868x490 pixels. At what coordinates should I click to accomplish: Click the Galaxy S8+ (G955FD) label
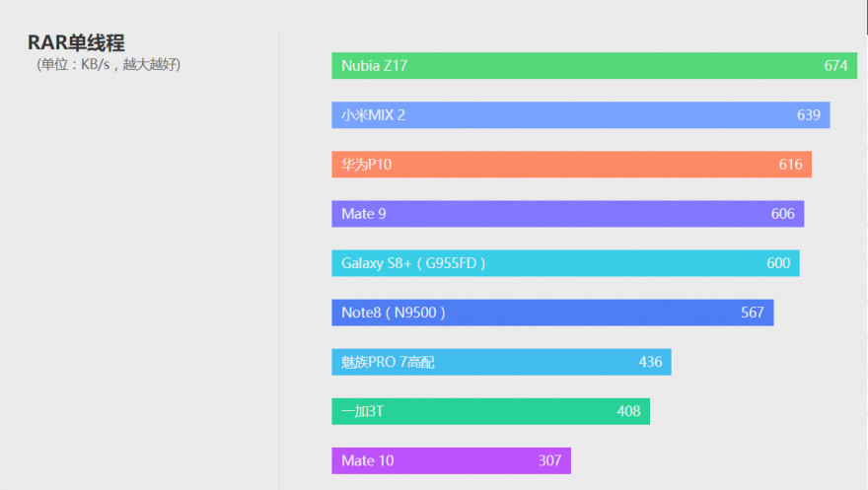(x=413, y=263)
